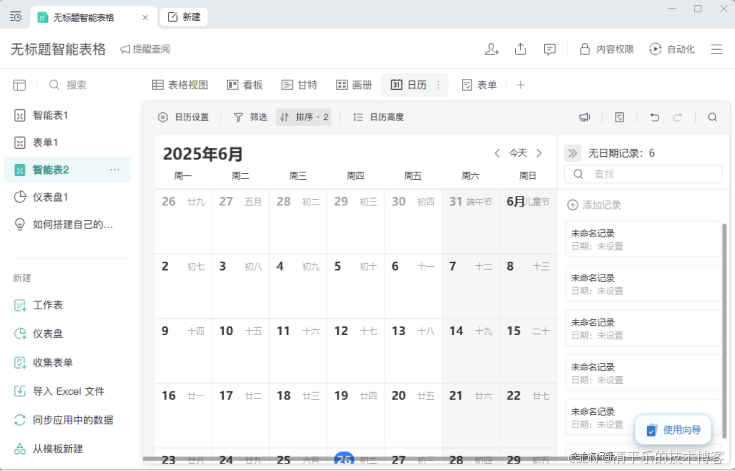Open the hamburger menu in header
This screenshot has width=735, height=471.
pos(716,49)
